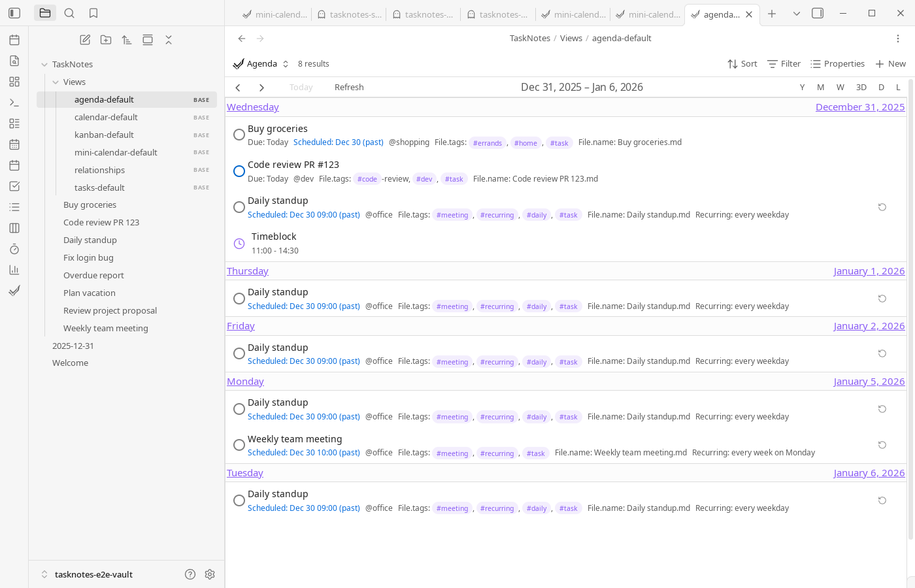Open the Agenda view switcher dropdown

click(x=285, y=63)
